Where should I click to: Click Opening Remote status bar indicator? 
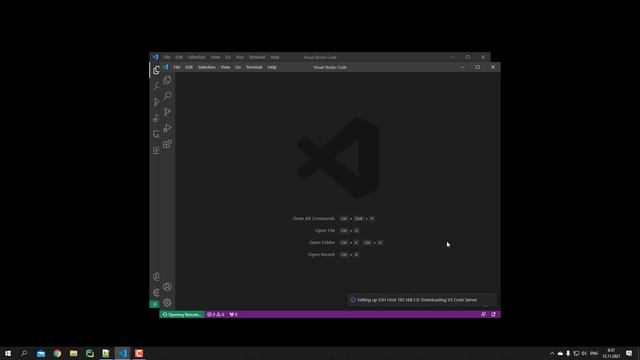(x=182, y=314)
